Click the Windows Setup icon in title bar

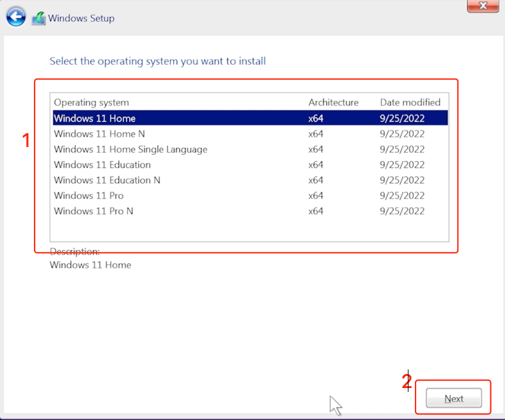click(x=38, y=19)
